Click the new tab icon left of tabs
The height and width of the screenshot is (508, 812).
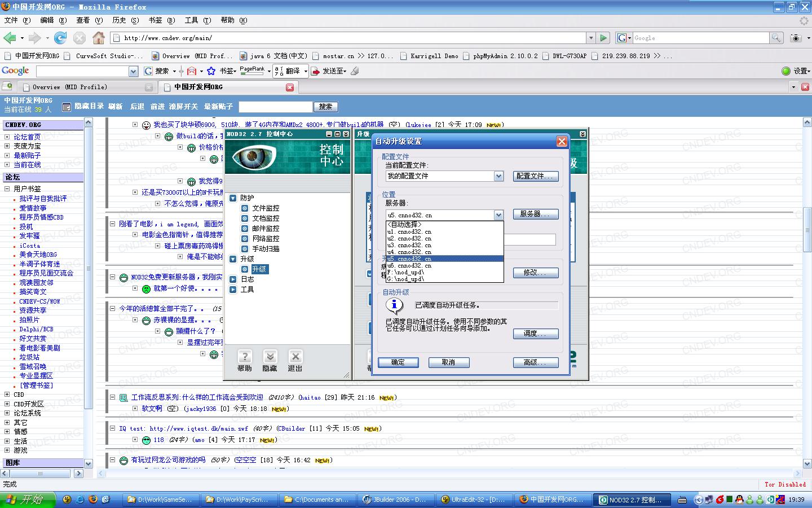coord(7,86)
